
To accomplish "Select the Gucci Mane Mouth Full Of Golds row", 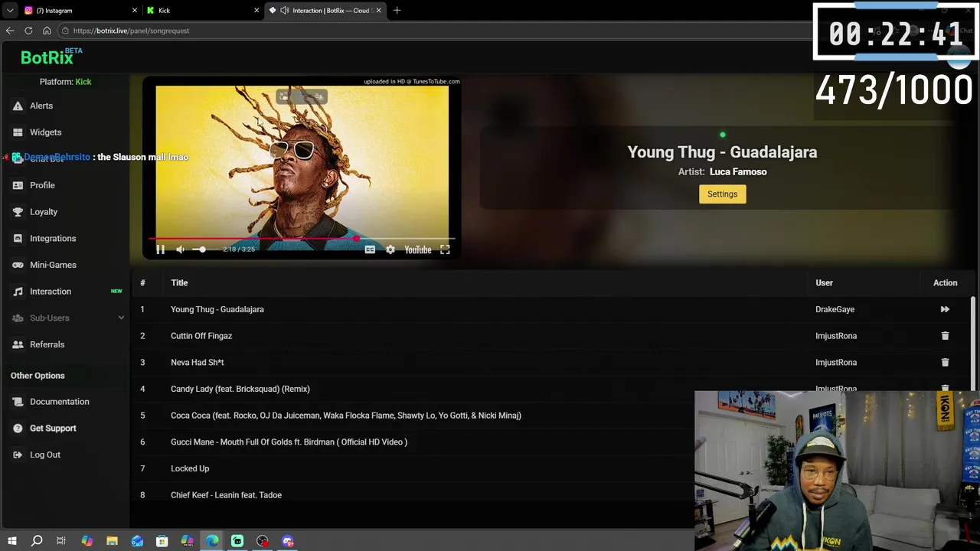I will click(x=289, y=442).
